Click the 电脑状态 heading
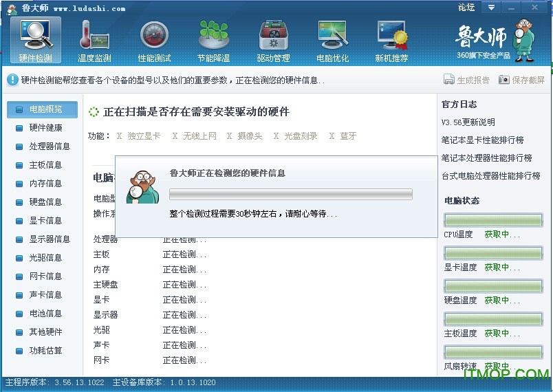553x392 pixels. coord(462,201)
